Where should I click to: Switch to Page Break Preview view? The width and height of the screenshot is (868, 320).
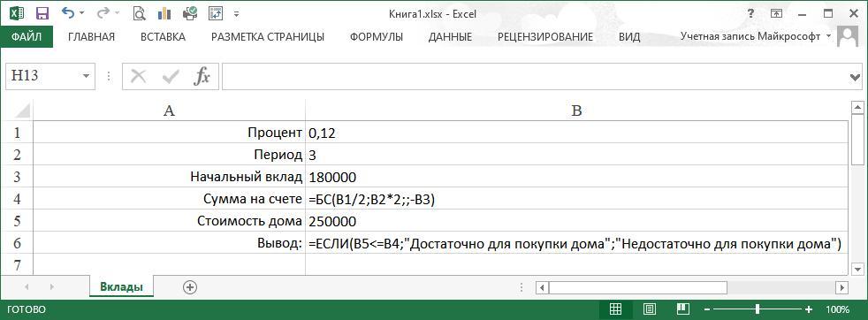click(x=683, y=309)
